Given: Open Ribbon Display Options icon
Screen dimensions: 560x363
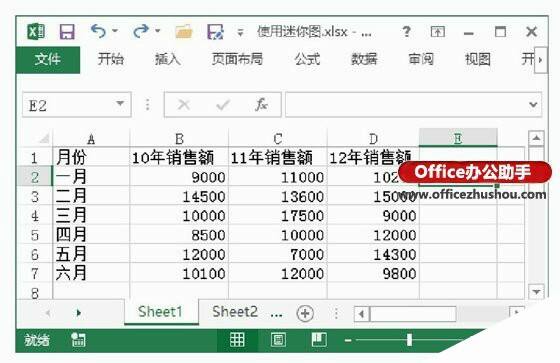Looking at the screenshot, I should click(438, 32).
